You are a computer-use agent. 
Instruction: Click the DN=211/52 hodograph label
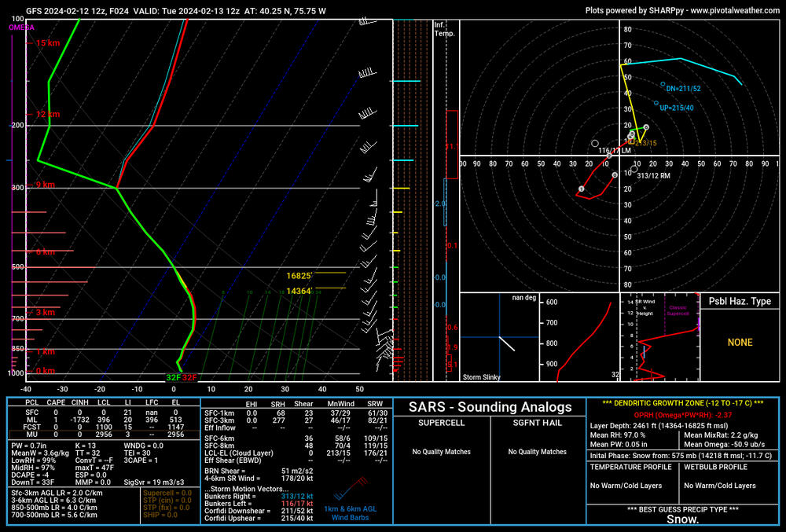683,89
